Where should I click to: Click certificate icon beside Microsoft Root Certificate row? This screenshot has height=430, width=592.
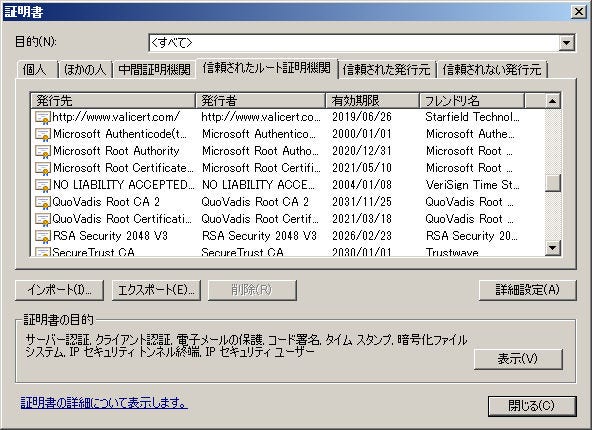(43, 168)
